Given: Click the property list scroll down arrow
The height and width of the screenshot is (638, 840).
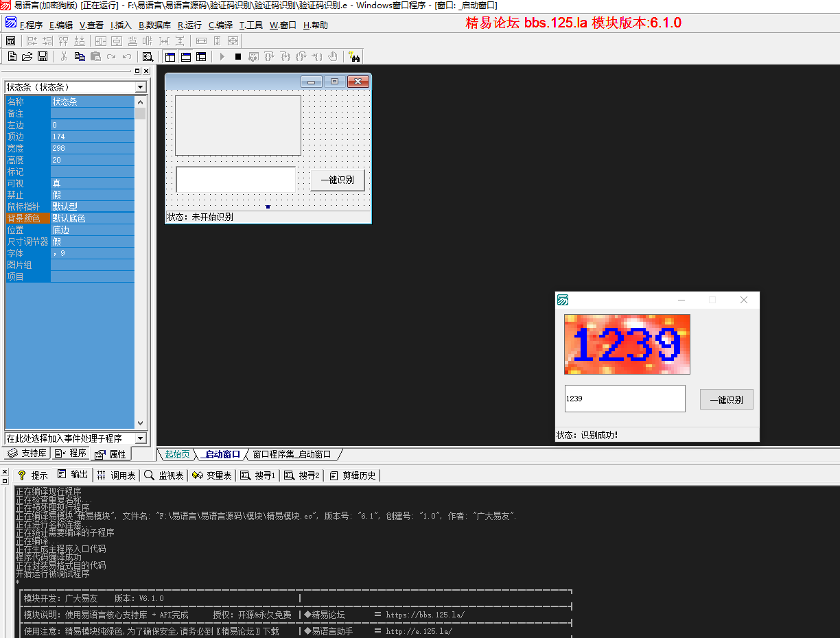Looking at the screenshot, I should (x=141, y=423).
